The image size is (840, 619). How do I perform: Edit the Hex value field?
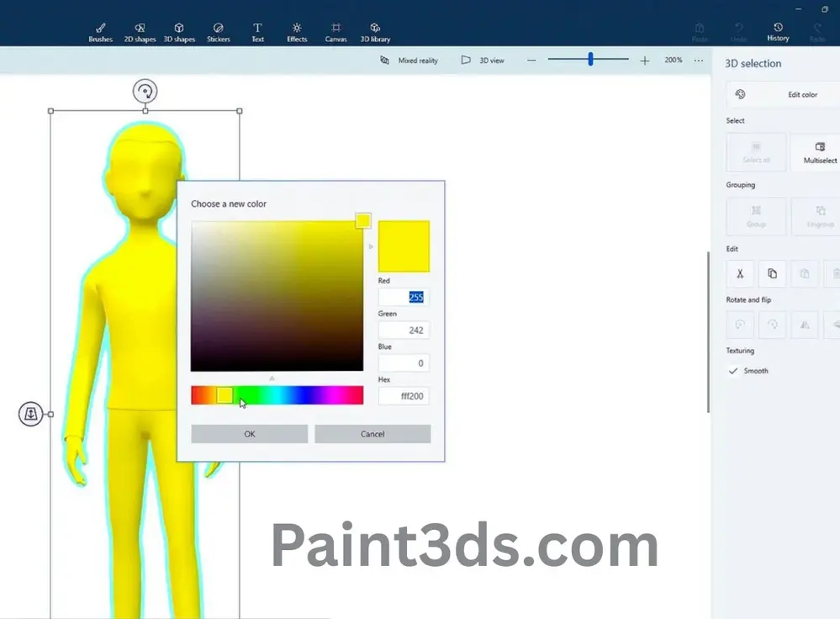404,395
